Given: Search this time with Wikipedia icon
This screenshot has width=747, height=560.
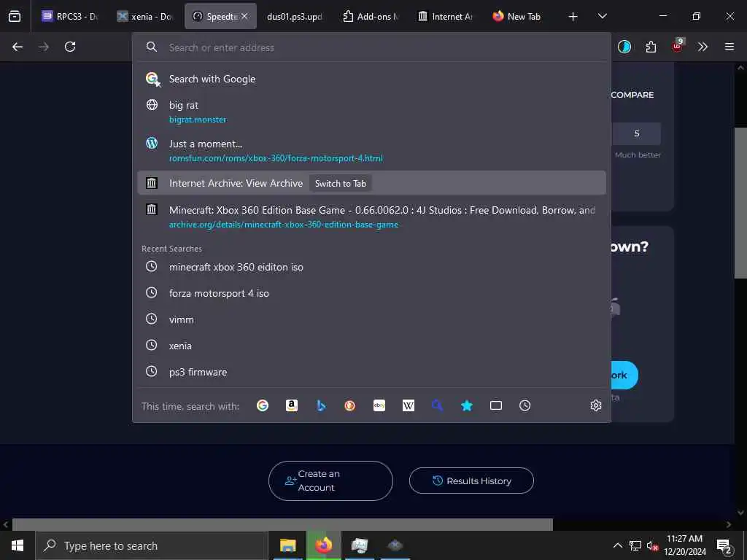Looking at the screenshot, I should coord(409,405).
